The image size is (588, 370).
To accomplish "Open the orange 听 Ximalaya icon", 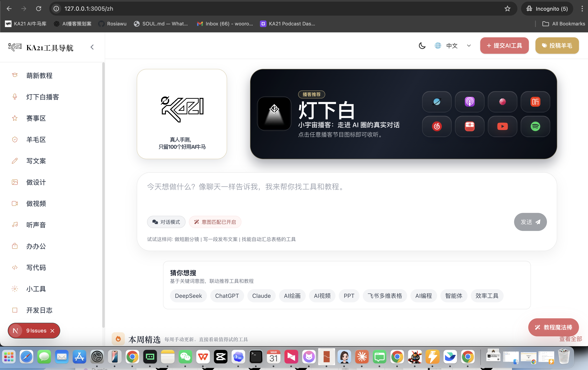I will pyautogui.click(x=535, y=102).
